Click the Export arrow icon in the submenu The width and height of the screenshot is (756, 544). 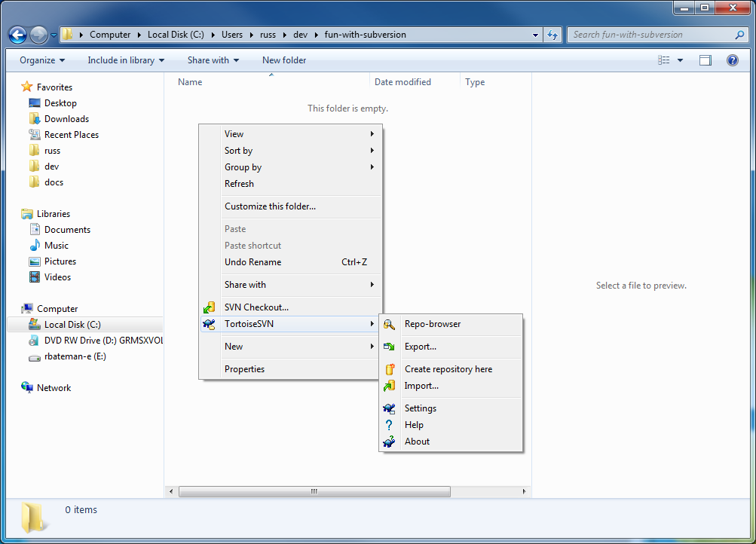coord(389,347)
